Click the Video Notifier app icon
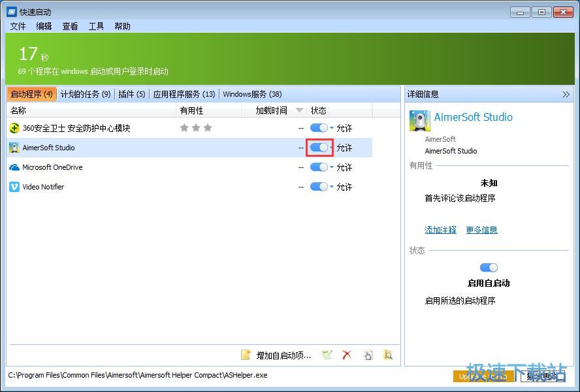The image size is (580, 392). tap(14, 187)
